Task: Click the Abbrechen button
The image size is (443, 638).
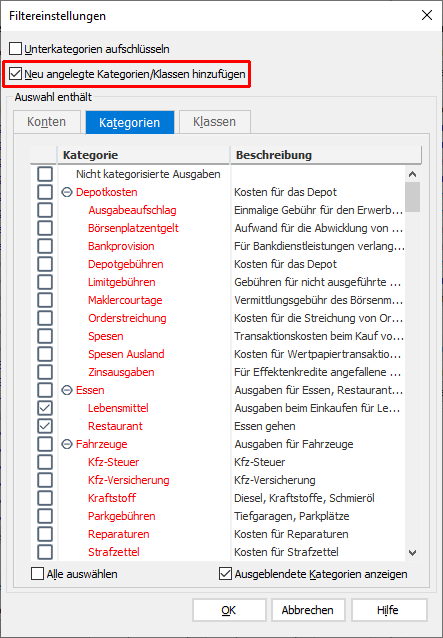Action: click(x=308, y=610)
